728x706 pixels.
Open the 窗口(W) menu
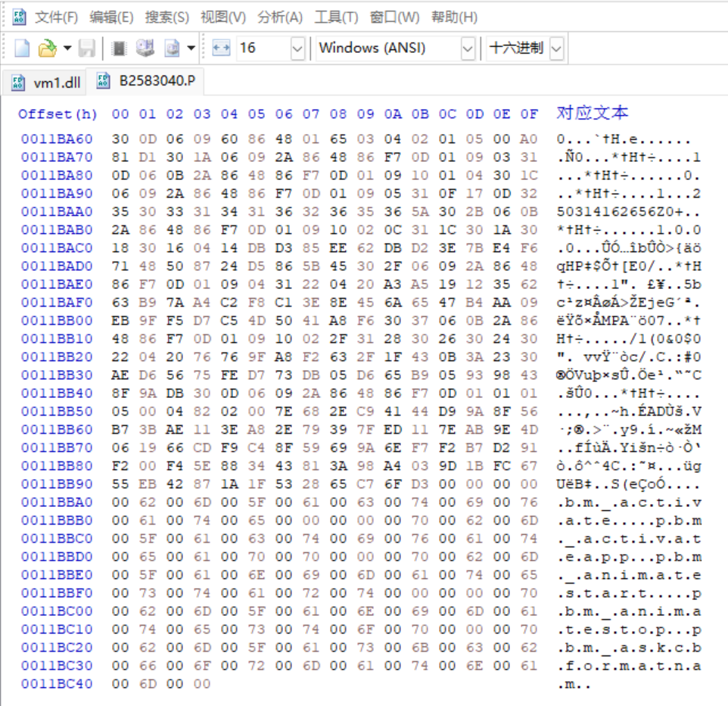click(394, 17)
